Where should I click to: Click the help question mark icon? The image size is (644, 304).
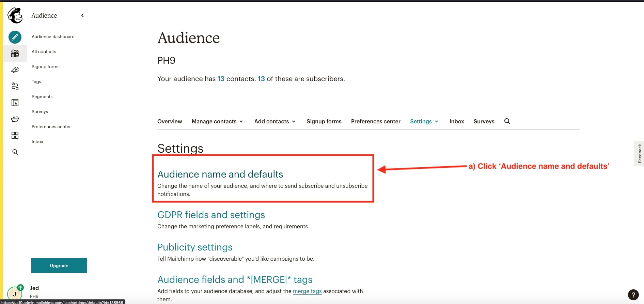tap(633, 295)
